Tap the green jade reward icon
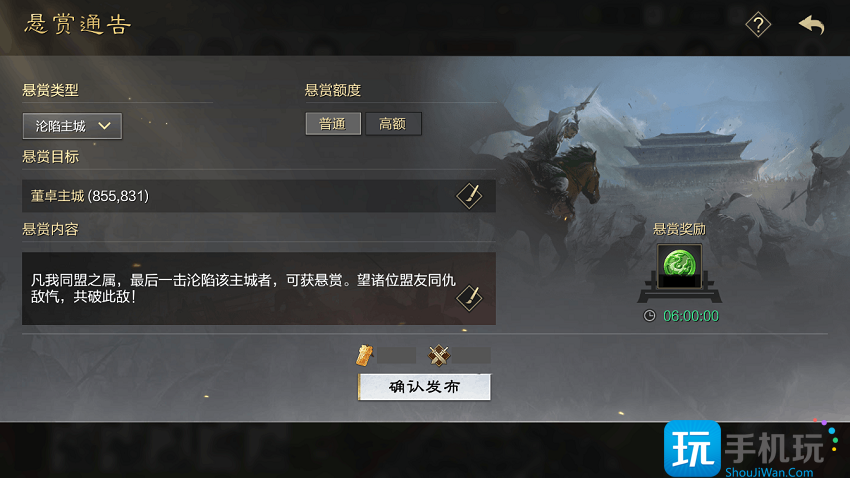 coord(679,266)
